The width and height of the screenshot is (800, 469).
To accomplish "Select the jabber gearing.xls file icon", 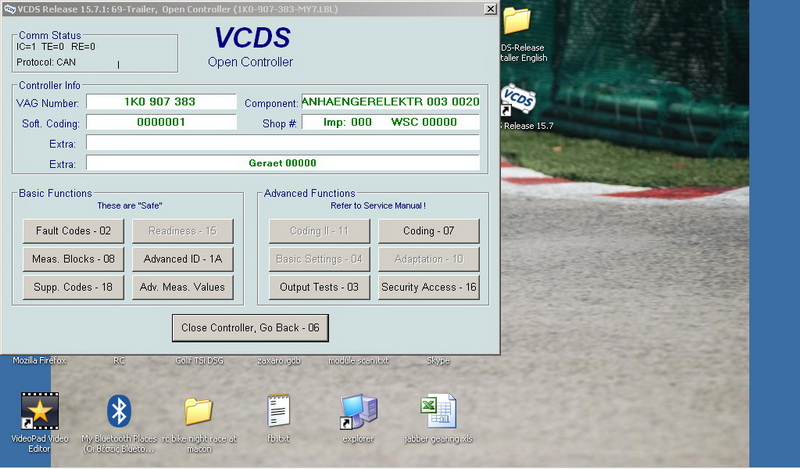I will tap(438, 411).
